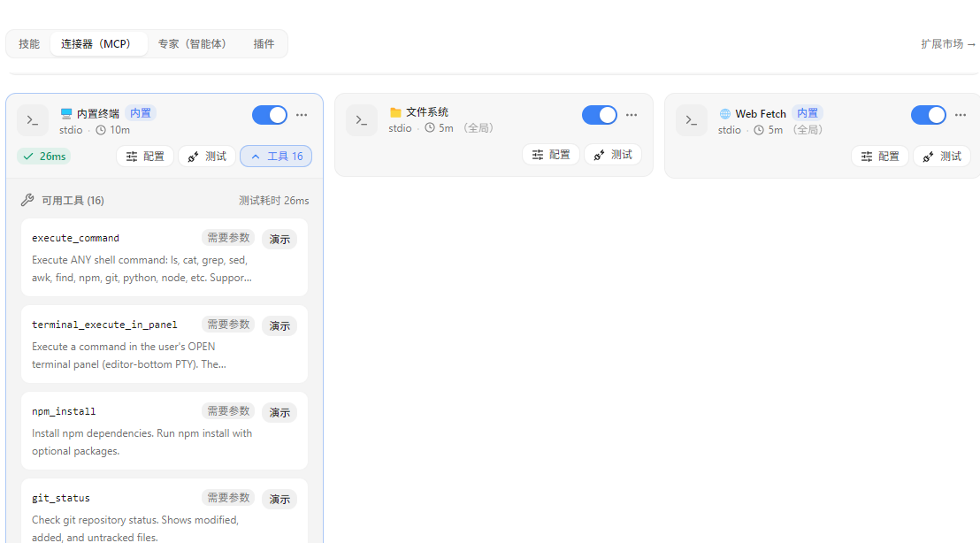Click 需要参数 tag on npm_install
The image size is (980, 543).
(x=228, y=410)
